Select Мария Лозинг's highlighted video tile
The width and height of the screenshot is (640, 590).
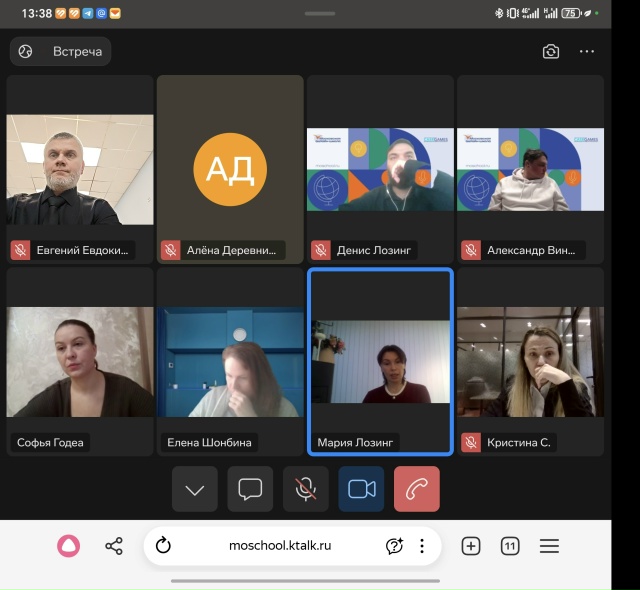coord(380,361)
